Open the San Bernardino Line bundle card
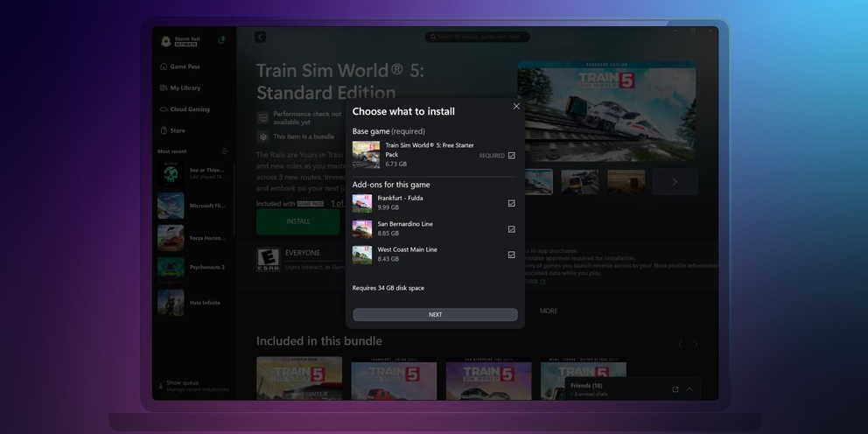This screenshot has width=868, height=434. (489, 378)
